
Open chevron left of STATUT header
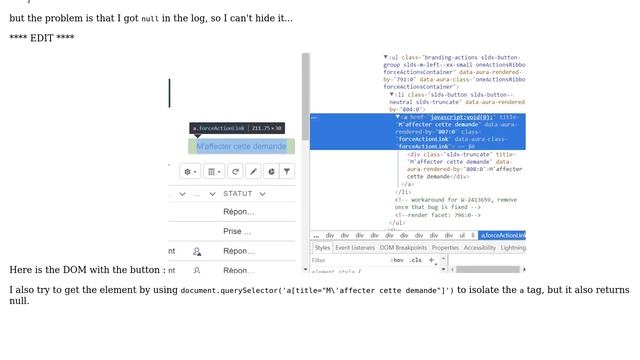tap(212, 194)
